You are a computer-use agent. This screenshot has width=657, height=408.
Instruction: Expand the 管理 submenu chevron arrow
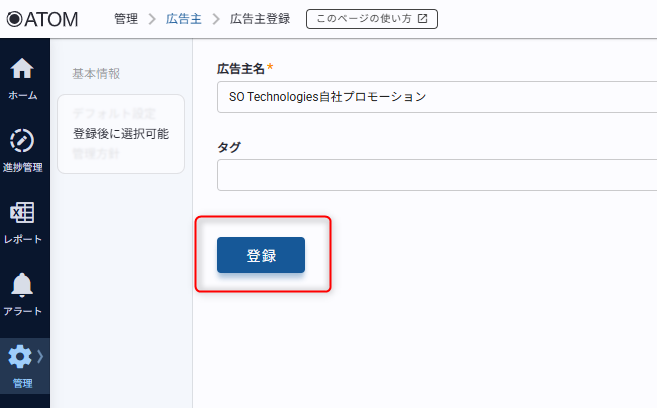click(x=40, y=356)
